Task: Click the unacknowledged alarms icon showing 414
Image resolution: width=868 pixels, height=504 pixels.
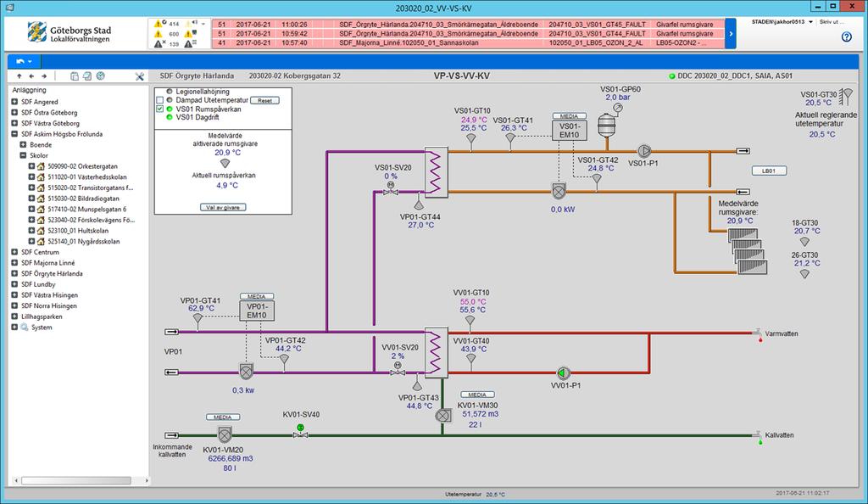Action: coord(159,24)
